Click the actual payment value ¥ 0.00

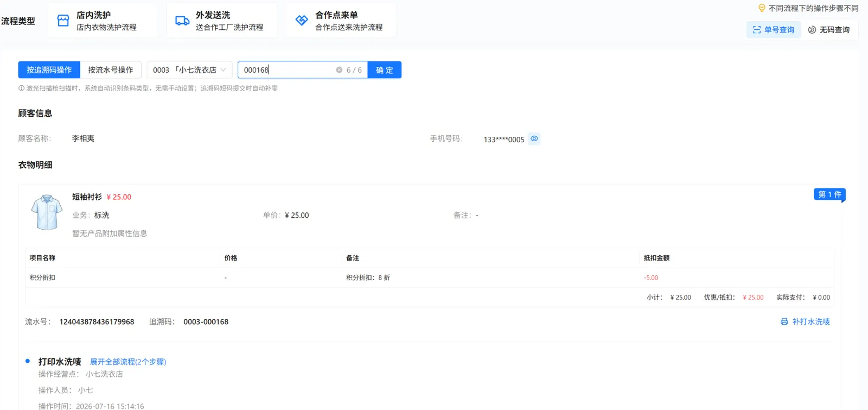click(x=821, y=298)
